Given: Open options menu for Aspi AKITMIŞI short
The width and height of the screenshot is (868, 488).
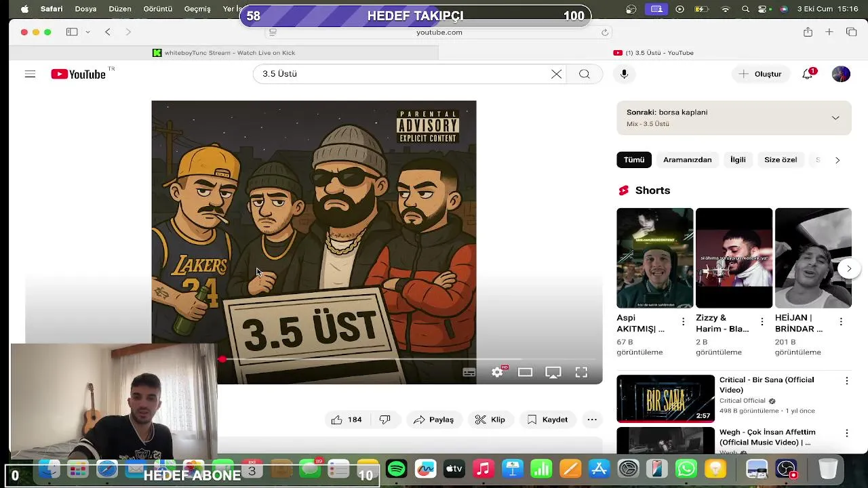Looking at the screenshot, I should click(x=683, y=322).
